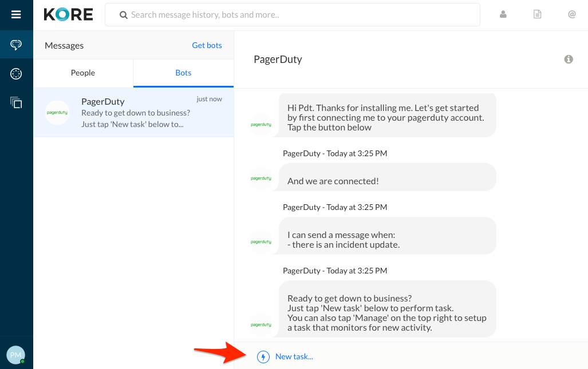Screen dimensions: 588x369
Task: Open the PM user avatar
Action: click(15, 355)
